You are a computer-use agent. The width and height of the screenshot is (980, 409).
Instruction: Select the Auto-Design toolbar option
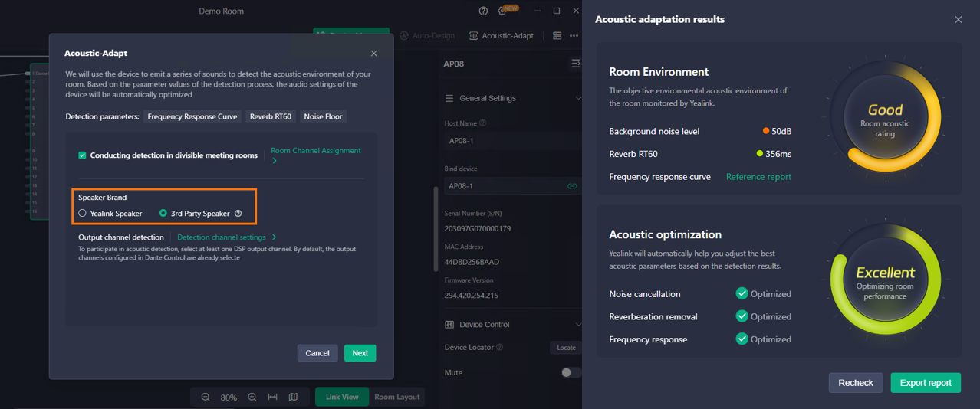tap(427, 35)
